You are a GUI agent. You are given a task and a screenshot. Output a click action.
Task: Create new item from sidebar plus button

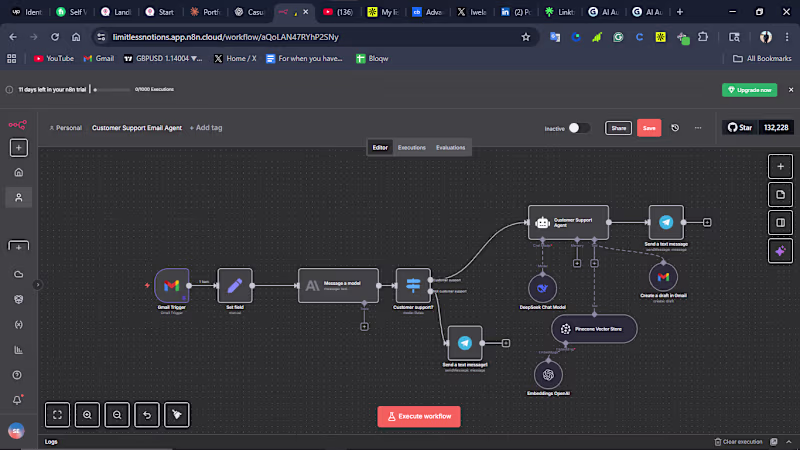tap(19, 148)
